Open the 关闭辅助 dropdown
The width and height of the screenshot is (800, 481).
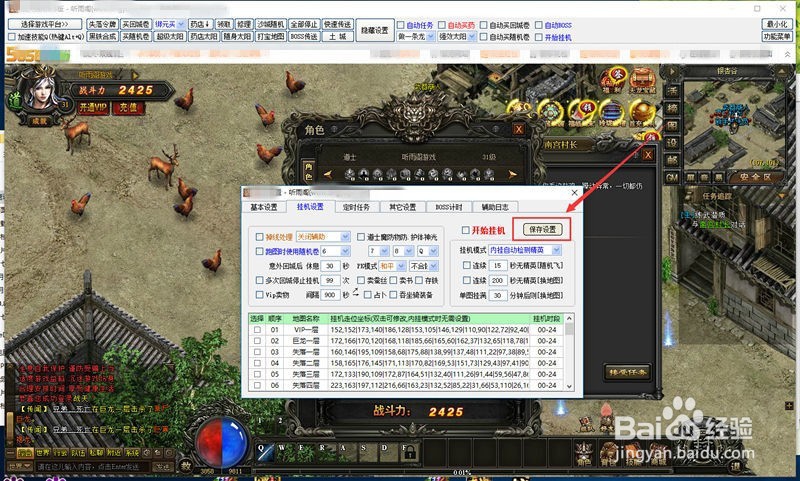click(x=323, y=237)
